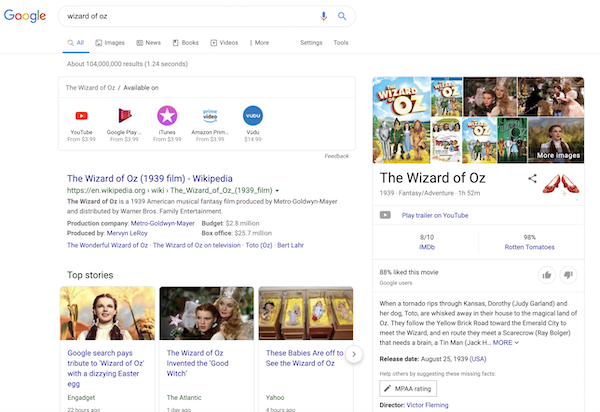Select the Vudu streaming icon

click(x=253, y=116)
